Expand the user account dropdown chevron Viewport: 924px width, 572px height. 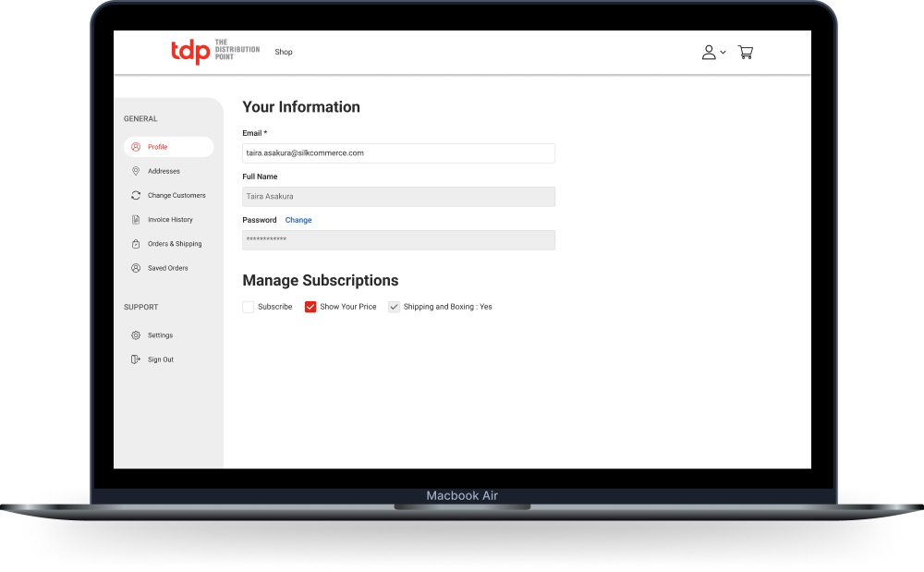coord(723,53)
